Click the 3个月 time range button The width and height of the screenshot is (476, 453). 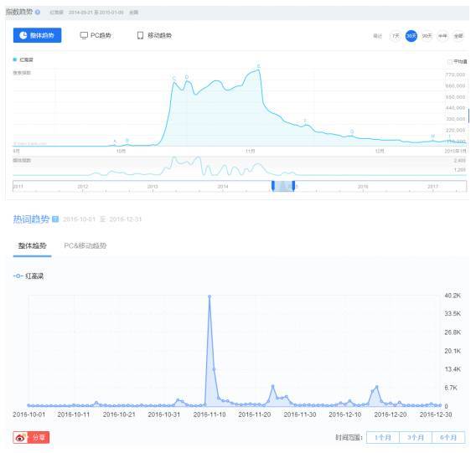[416, 437]
